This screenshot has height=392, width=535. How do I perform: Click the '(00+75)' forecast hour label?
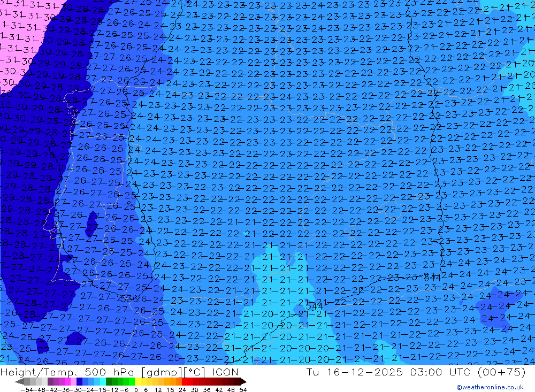pyautogui.click(x=502, y=372)
